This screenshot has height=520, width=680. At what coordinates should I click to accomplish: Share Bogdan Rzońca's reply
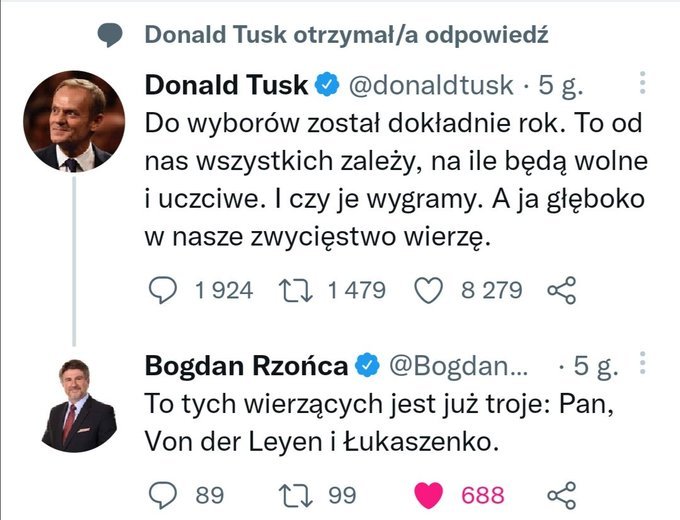(563, 495)
